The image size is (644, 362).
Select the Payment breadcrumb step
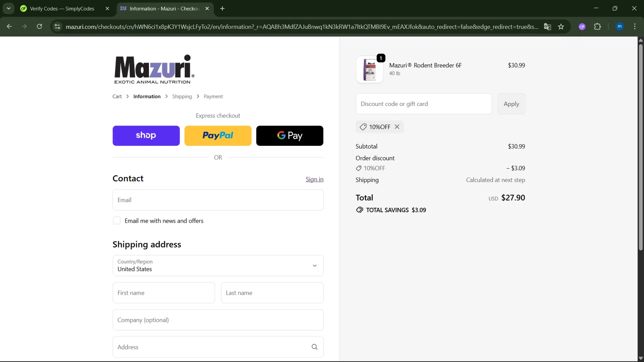(x=213, y=97)
